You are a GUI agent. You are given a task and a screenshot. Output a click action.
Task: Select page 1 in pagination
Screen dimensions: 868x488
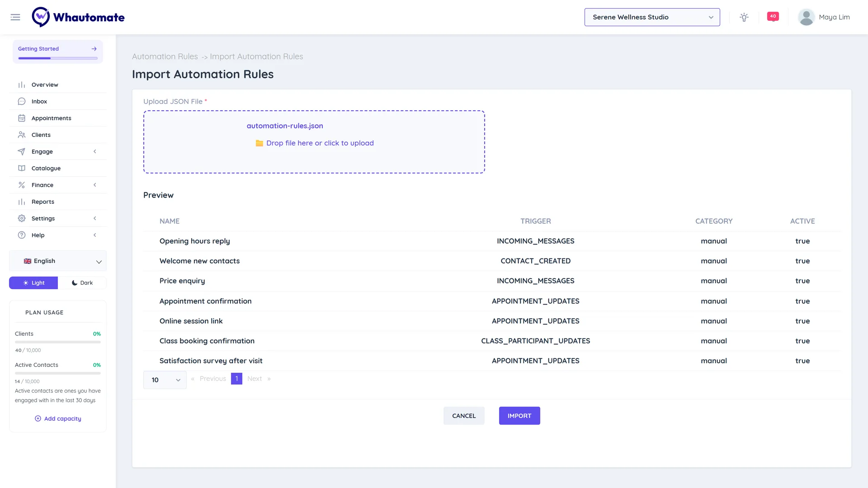(x=236, y=379)
